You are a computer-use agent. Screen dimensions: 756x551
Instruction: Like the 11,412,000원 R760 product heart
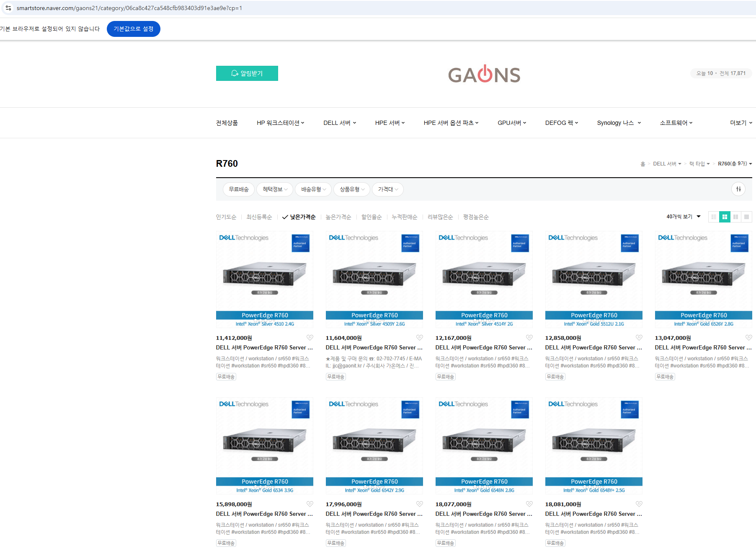310,338
